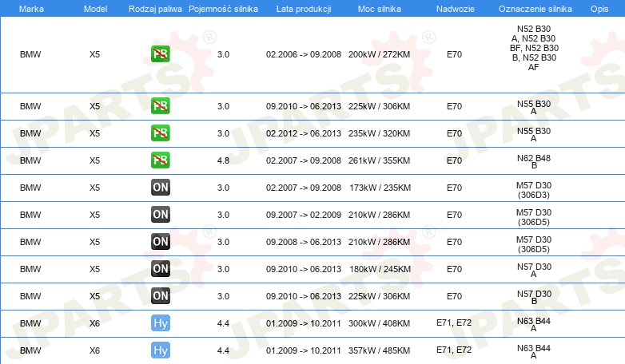Viewport: 625px width, 364px height.
Task: Click ON diesel icon in N57 D30 B row
Action: [x=160, y=295]
